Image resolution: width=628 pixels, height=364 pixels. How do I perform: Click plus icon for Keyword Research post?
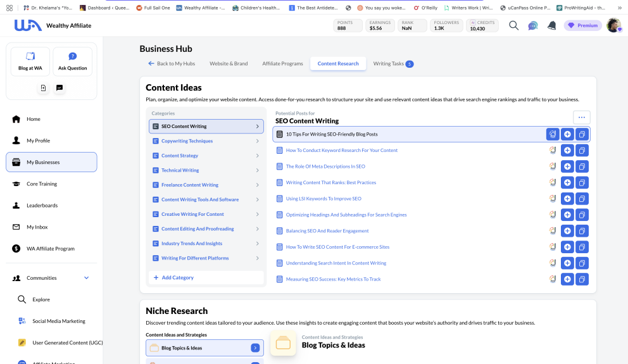point(567,151)
